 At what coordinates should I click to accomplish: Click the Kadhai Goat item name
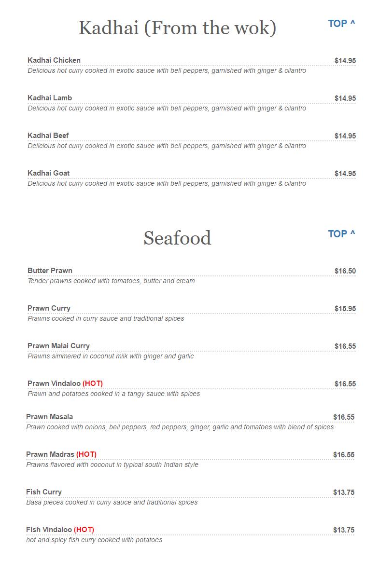(x=49, y=173)
